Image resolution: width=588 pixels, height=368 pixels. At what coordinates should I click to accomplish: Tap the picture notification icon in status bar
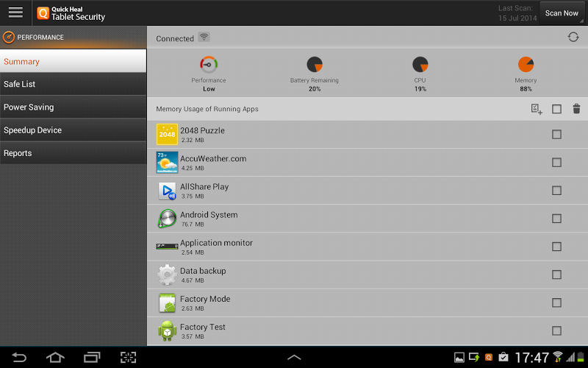[459, 357]
